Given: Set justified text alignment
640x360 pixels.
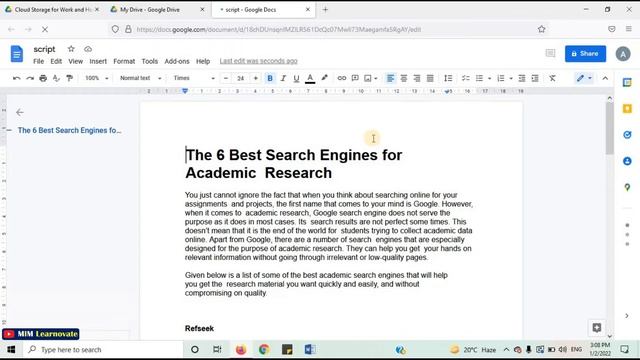Looking at the screenshot, I should click(430, 78).
